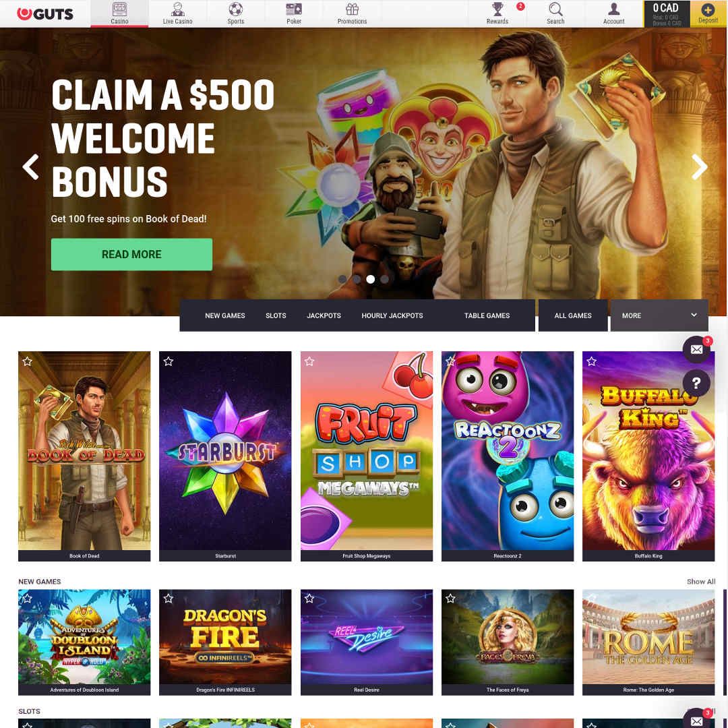Open Poker cards icon in header
The width and height of the screenshot is (728, 728).
coord(293,9)
